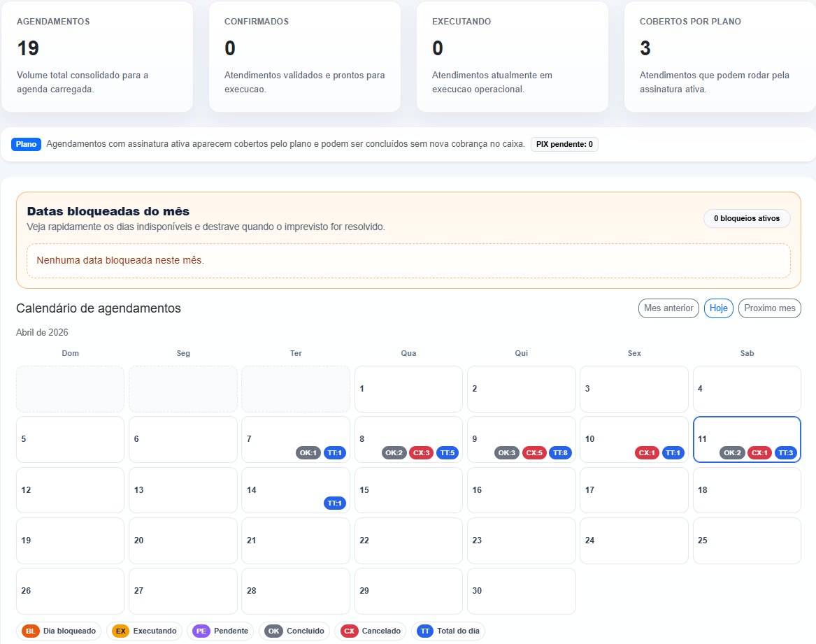The width and height of the screenshot is (816, 644).
Task: Advance calendar with Proximo mes button
Action: click(769, 308)
